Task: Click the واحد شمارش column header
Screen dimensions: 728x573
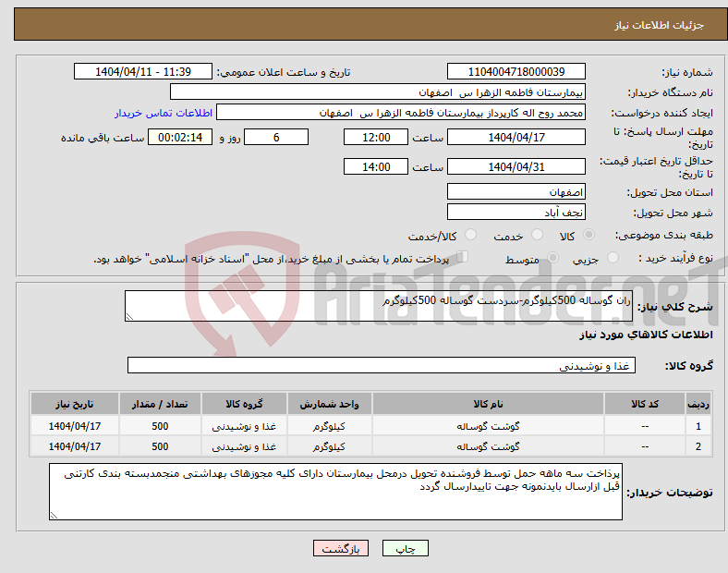Action: tap(329, 404)
